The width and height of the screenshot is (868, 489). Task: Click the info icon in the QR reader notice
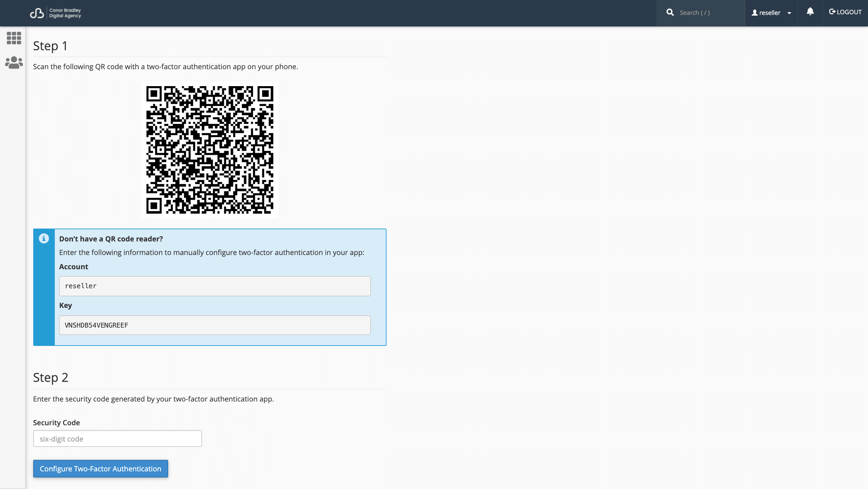44,238
